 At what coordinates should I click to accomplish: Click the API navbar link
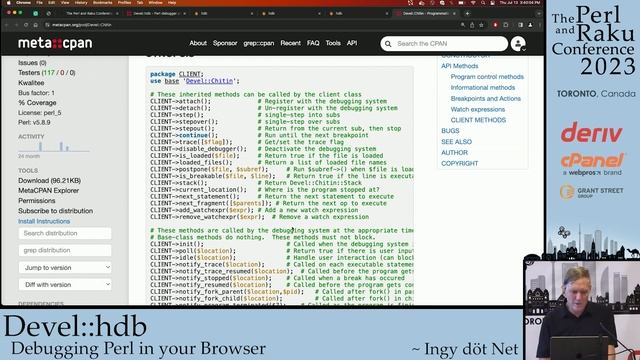click(352, 43)
